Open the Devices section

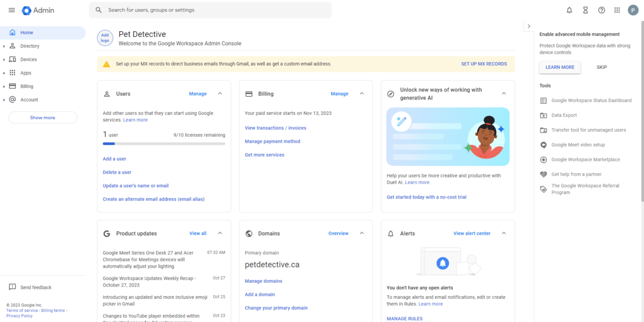(x=30, y=59)
